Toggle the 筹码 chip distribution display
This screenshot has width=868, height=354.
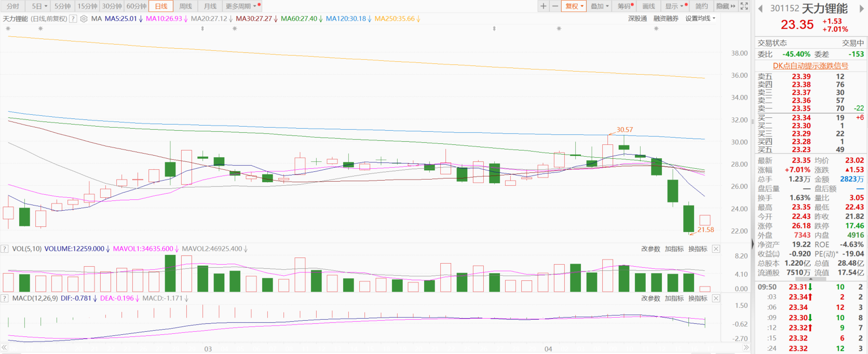pyautogui.click(x=625, y=6)
